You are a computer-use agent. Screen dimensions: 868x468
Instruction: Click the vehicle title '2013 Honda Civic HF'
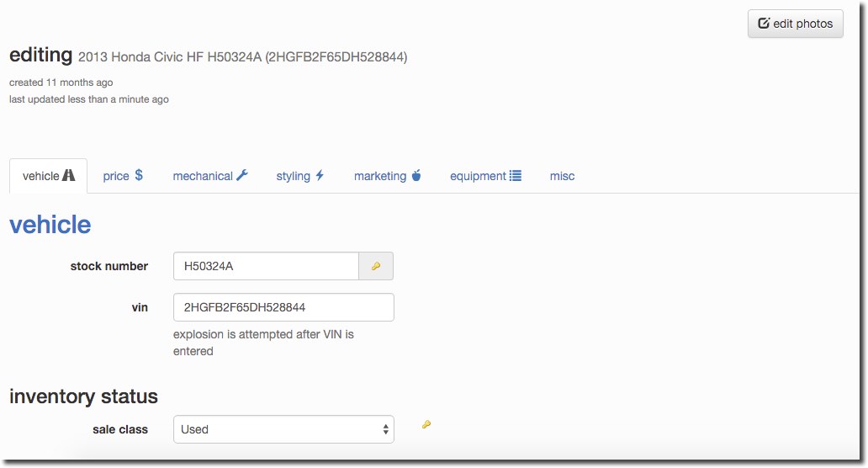pyautogui.click(x=140, y=57)
